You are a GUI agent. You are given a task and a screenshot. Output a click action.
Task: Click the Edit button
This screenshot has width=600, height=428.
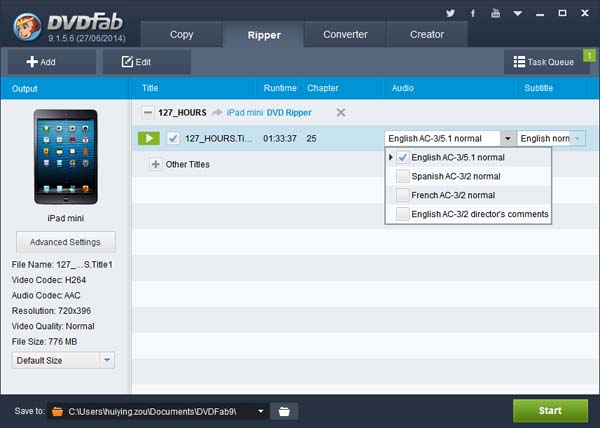[x=147, y=62]
